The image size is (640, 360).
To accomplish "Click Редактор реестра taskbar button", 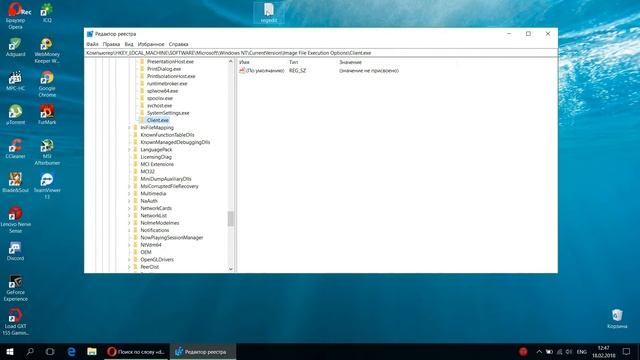I will pyautogui.click(x=203, y=351).
